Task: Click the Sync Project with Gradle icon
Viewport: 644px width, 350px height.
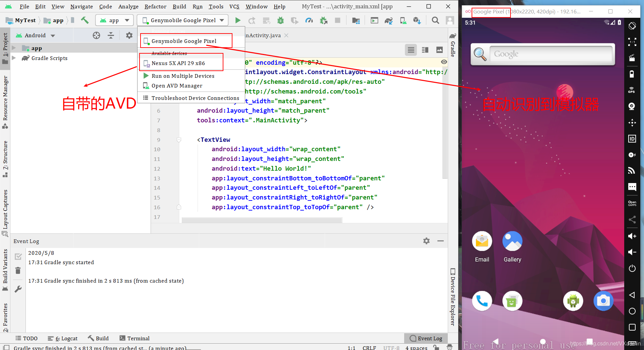Action: (389, 20)
